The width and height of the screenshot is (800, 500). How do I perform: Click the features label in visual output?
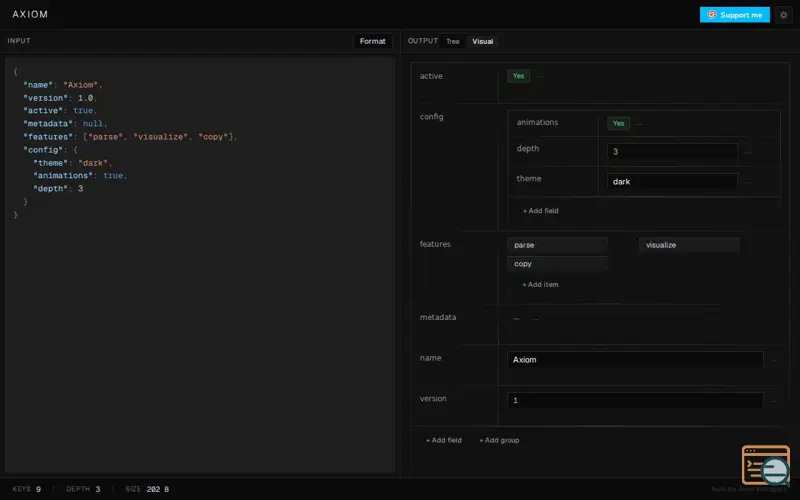coord(435,244)
